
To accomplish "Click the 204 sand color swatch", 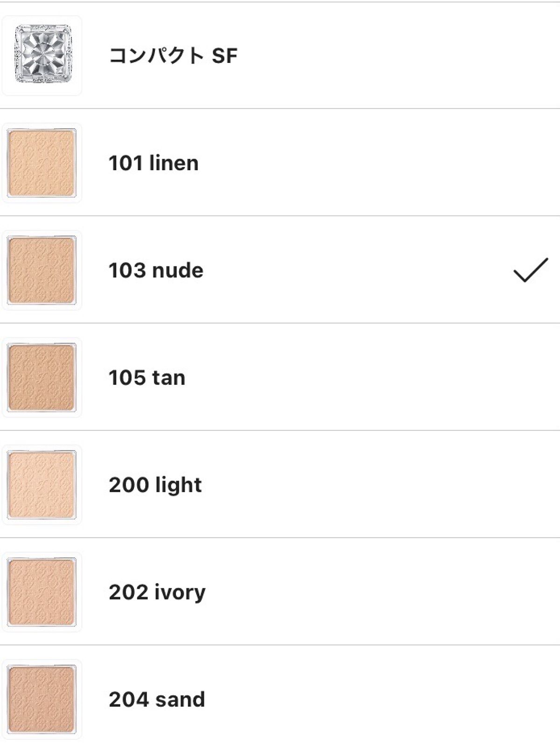I will (42, 699).
